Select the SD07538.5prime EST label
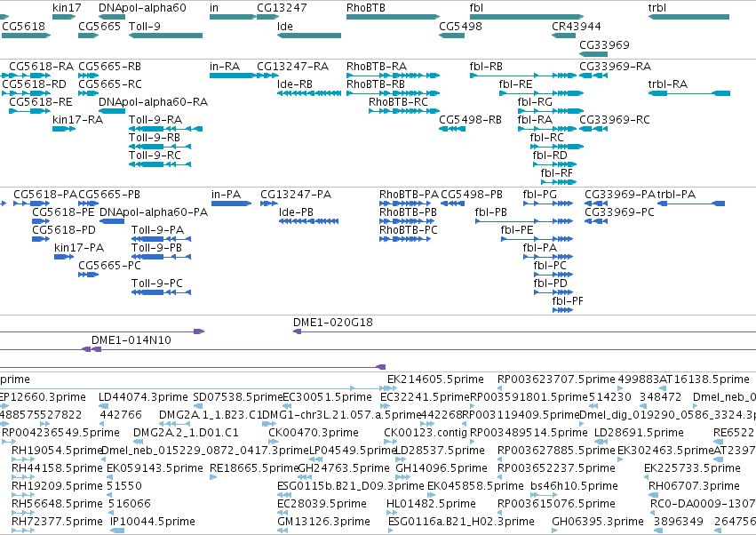 [x=238, y=397]
